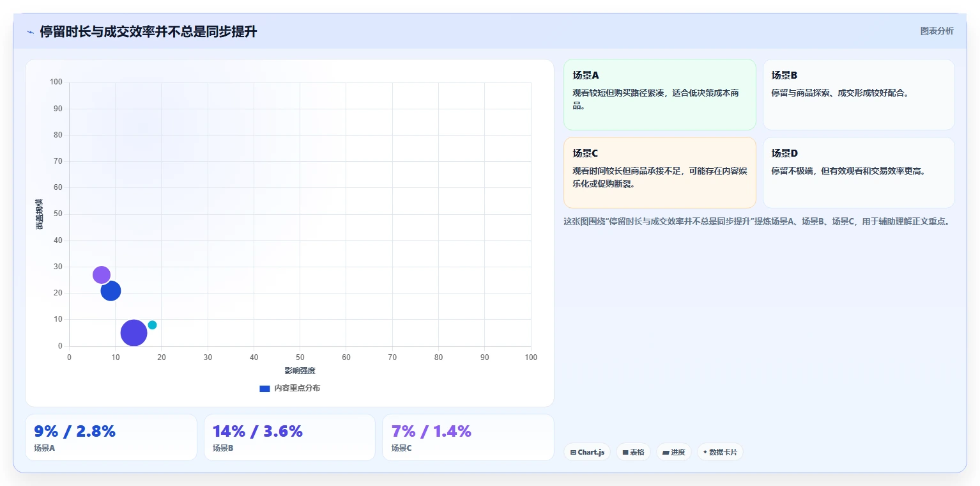Open the 场景B card

[859, 95]
